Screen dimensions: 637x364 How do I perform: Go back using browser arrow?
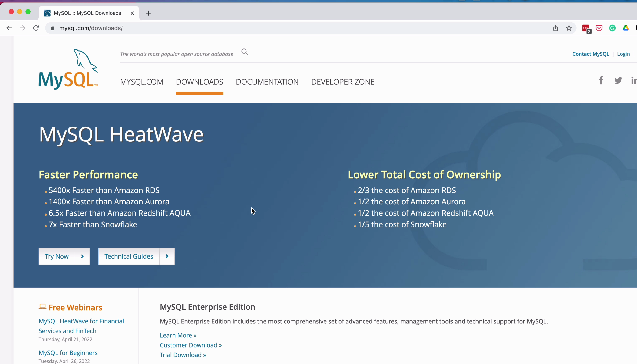9,28
